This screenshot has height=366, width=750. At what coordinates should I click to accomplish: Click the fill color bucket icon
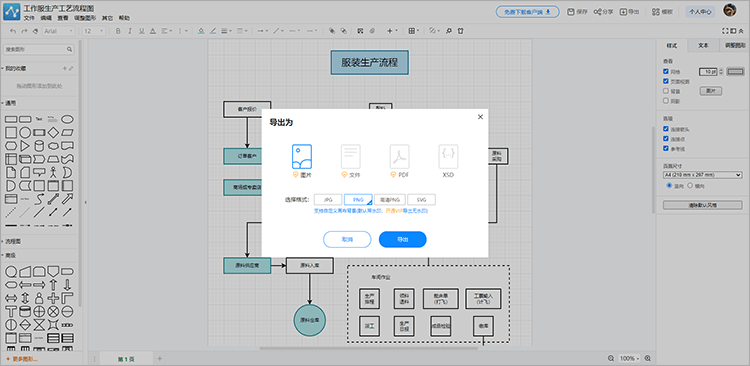201,31
